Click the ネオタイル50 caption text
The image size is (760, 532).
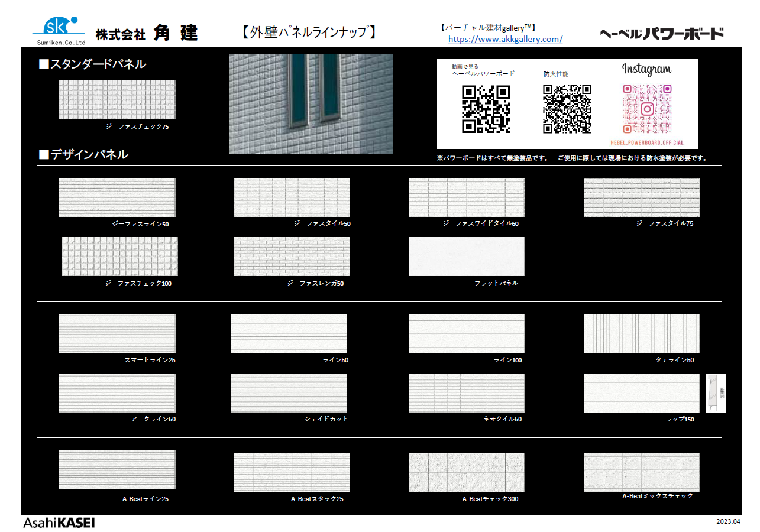point(503,419)
